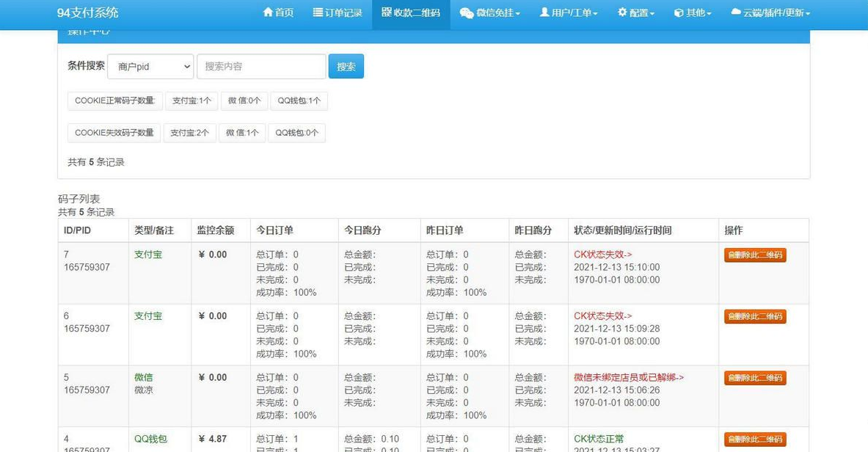Open the 商户pid search condition dropdown

point(150,67)
